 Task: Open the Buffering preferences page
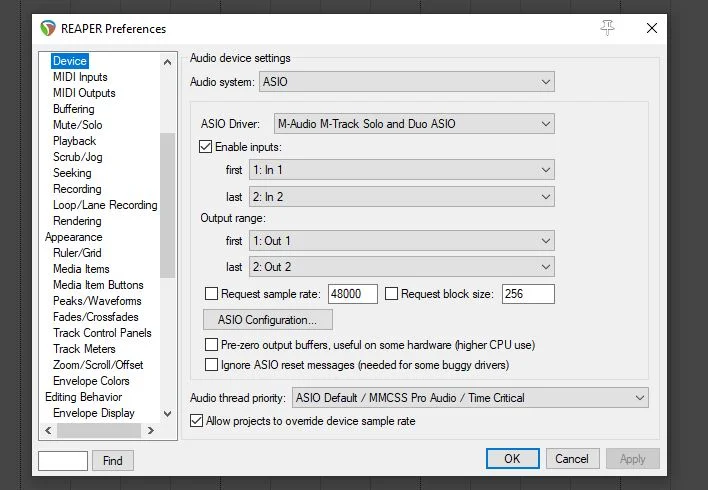click(x=74, y=109)
